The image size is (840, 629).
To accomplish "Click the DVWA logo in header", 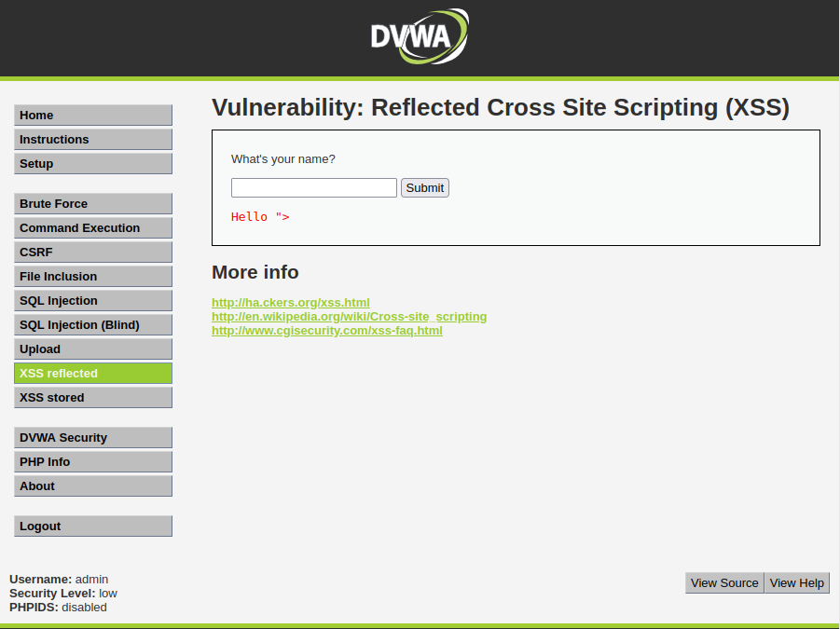I will [x=420, y=36].
